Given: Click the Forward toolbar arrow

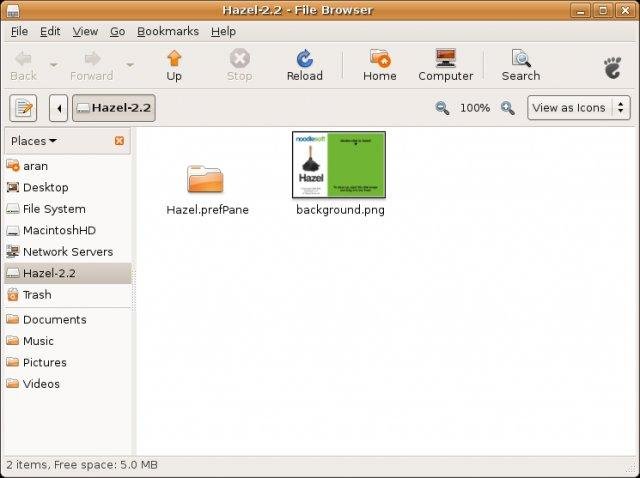Looking at the screenshot, I should [x=91, y=65].
